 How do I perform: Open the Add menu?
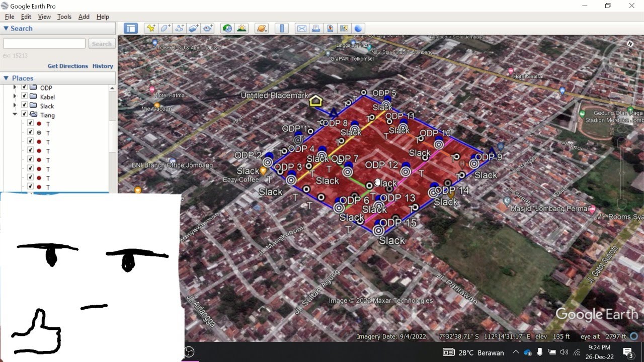coord(84,17)
